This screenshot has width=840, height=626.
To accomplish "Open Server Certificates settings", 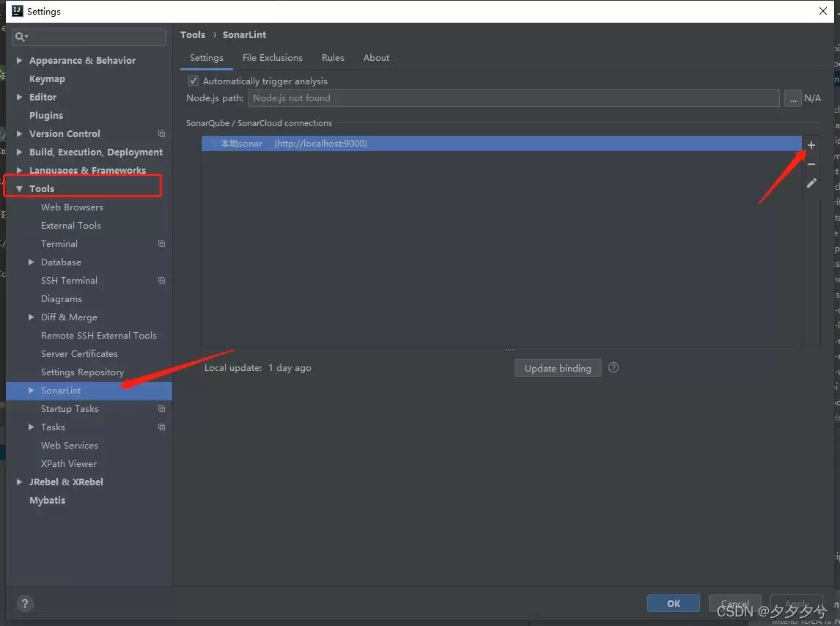I will (79, 354).
